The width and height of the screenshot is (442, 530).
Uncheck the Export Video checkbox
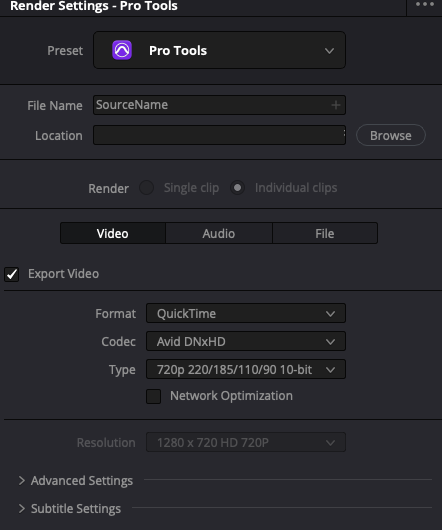tap(11, 274)
